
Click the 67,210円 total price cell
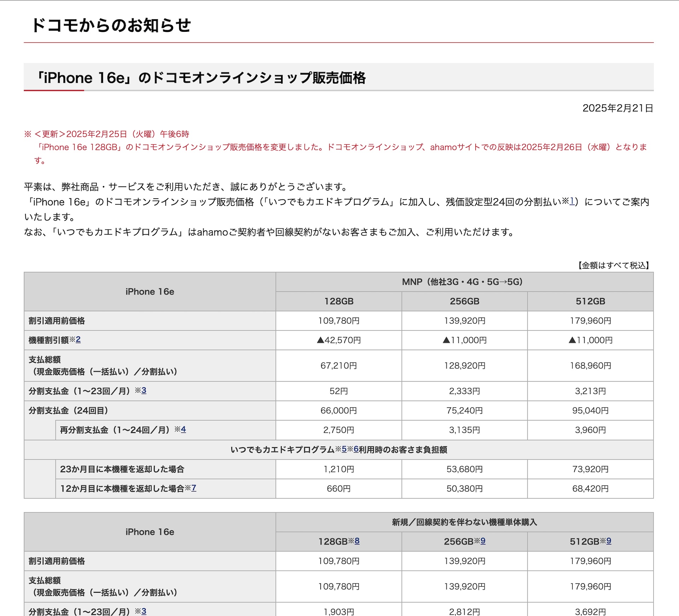pyautogui.click(x=338, y=366)
